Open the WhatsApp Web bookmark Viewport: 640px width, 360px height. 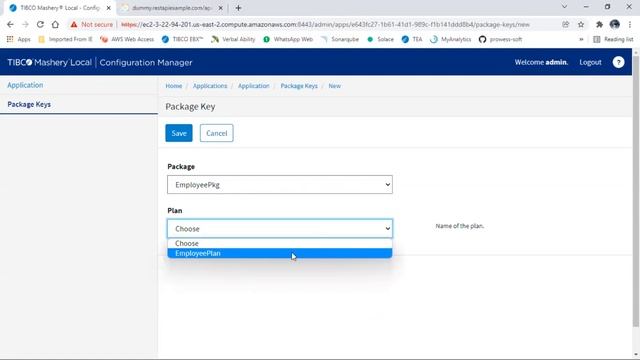(288, 39)
